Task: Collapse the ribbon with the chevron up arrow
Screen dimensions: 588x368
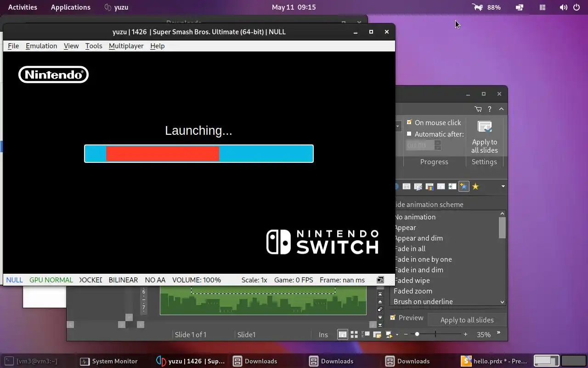Action: click(x=501, y=109)
